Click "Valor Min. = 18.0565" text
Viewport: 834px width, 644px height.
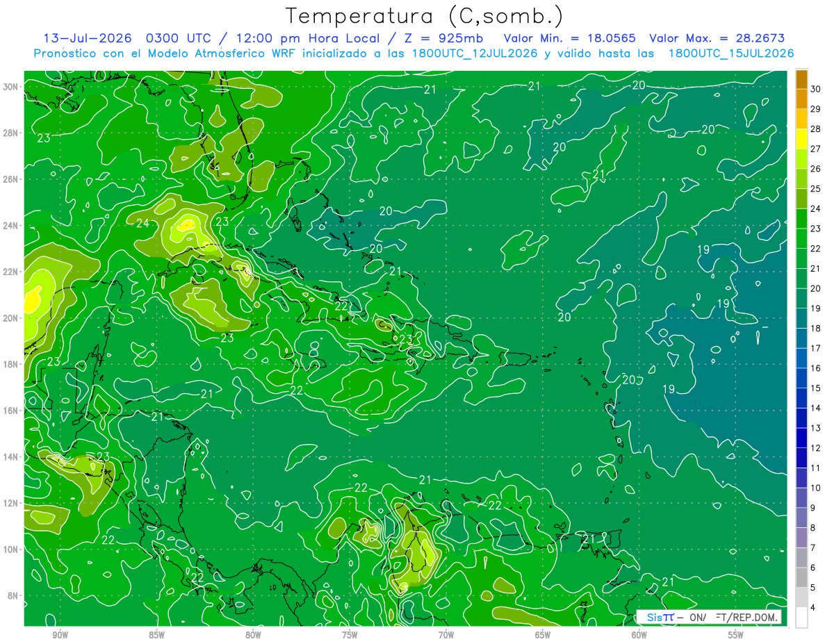(570, 38)
